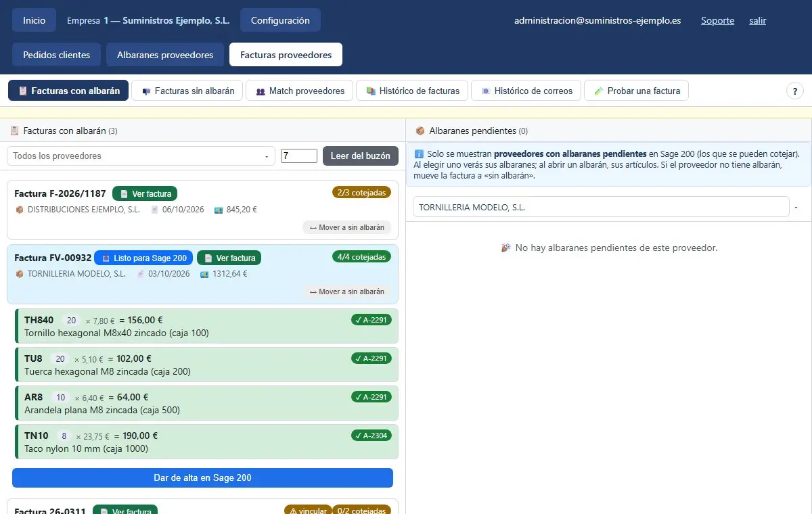The height and width of the screenshot is (514, 812).
Task: Click the box icon beside Albaranes pendientes
Action: [420, 131]
